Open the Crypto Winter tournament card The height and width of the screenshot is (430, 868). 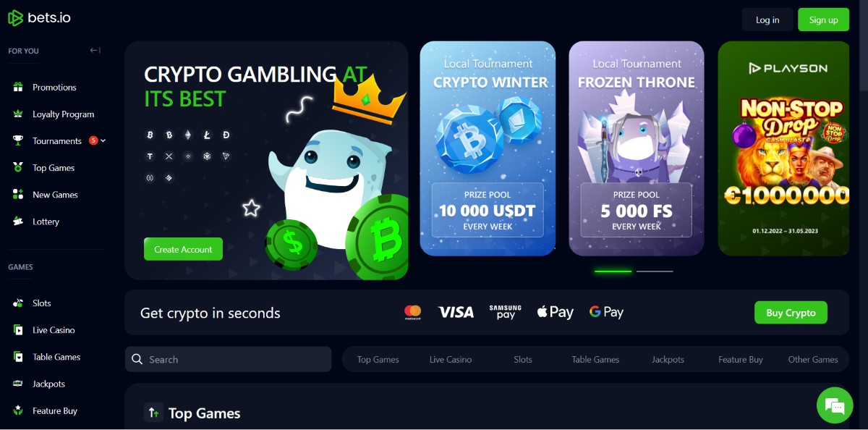[x=488, y=148]
